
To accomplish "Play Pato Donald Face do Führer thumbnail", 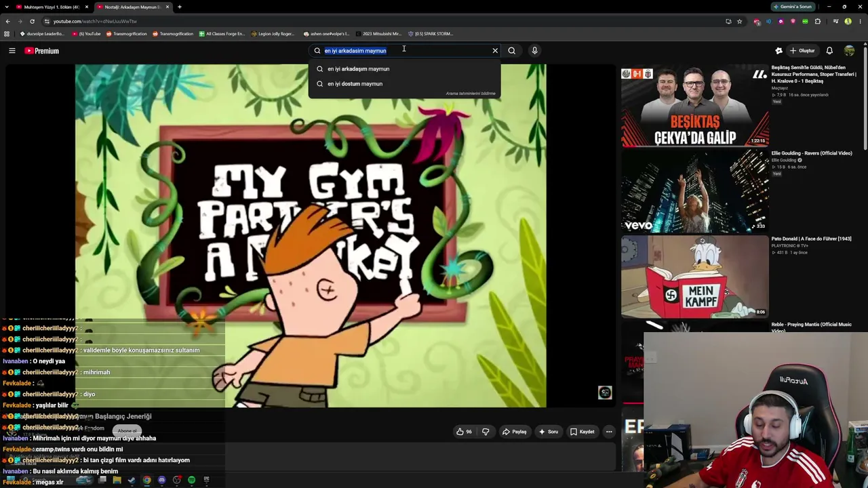I will point(695,277).
